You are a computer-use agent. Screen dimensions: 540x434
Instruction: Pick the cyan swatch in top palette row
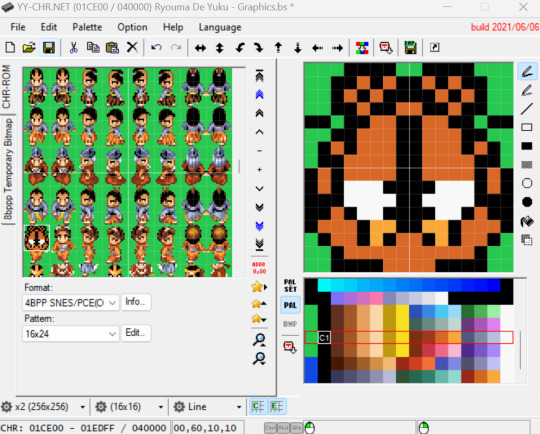324,286
